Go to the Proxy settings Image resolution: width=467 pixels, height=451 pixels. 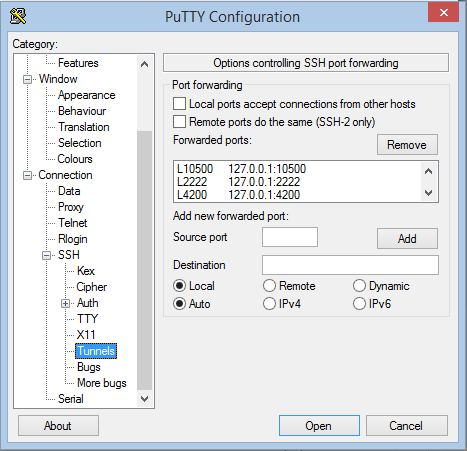71,207
